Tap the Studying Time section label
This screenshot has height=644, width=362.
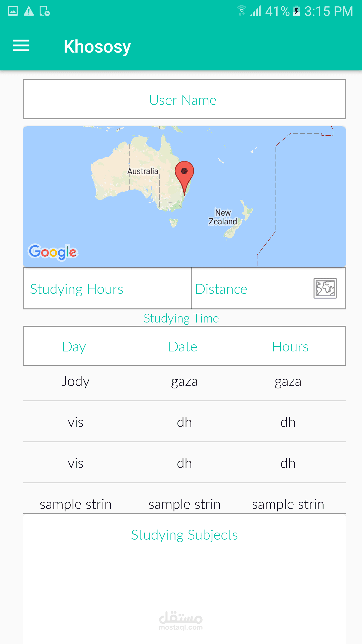(x=181, y=318)
